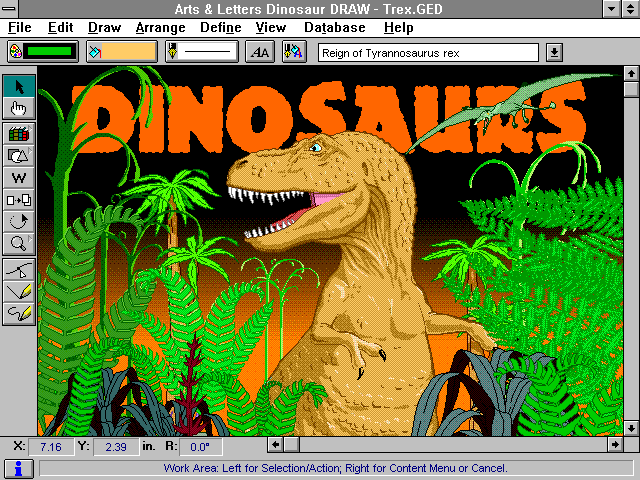The image size is (640, 480).
Task: Select the hand grabber tool
Action: pos(19,108)
